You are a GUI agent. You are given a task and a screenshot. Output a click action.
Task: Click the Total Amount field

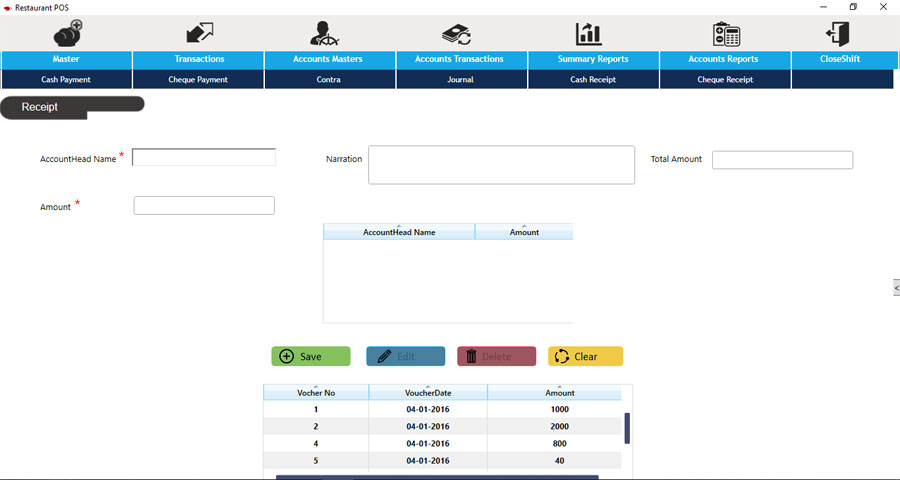tap(782, 160)
